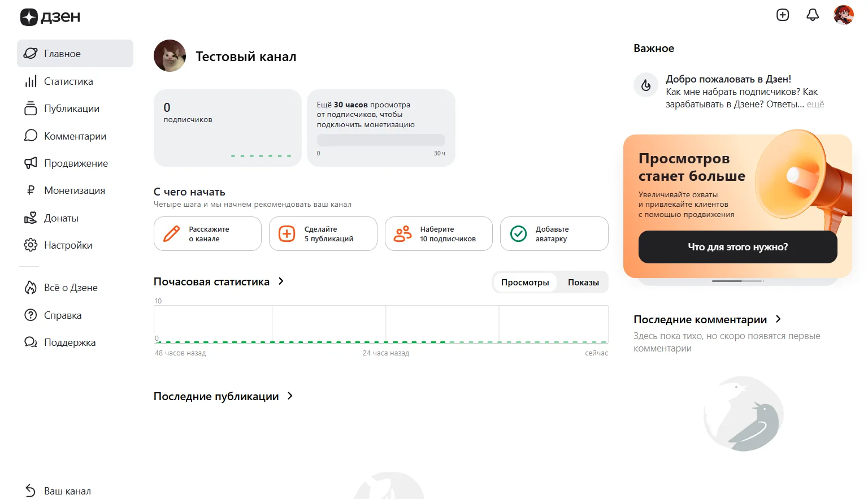Screen dimensions: 868x499
Task: Click the Поддержка chat icon
Action: click(31, 342)
